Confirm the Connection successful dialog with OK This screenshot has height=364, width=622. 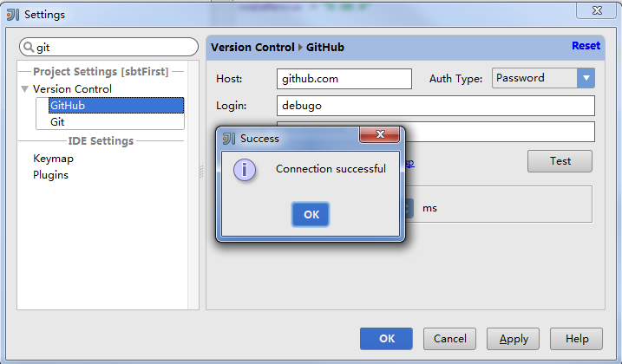tap(311, 215)
